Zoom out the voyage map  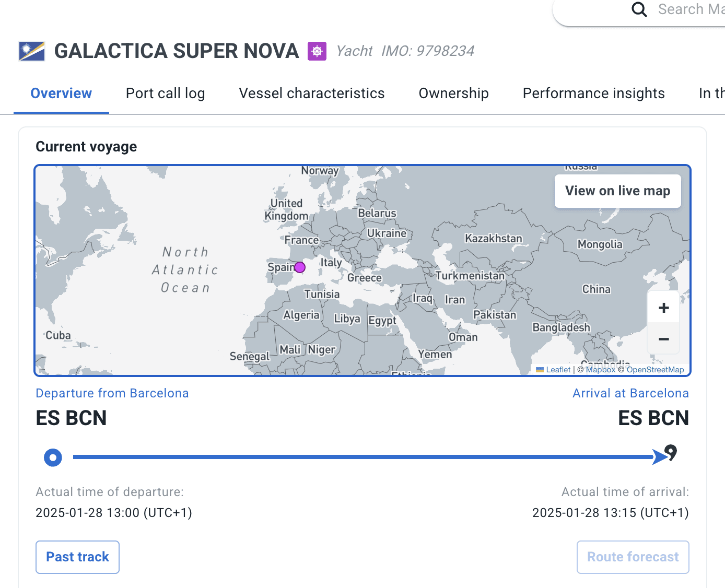click(x=663, y=339)
